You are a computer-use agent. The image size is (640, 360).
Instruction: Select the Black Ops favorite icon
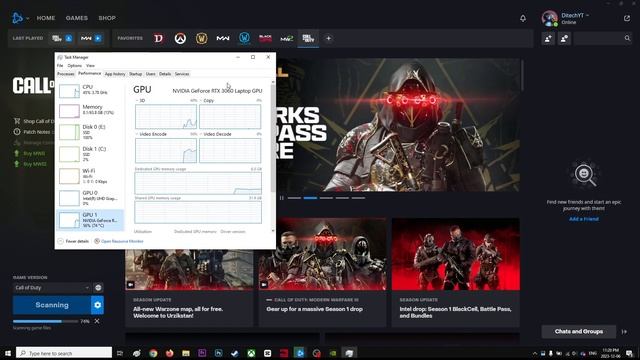click(265, 38)
